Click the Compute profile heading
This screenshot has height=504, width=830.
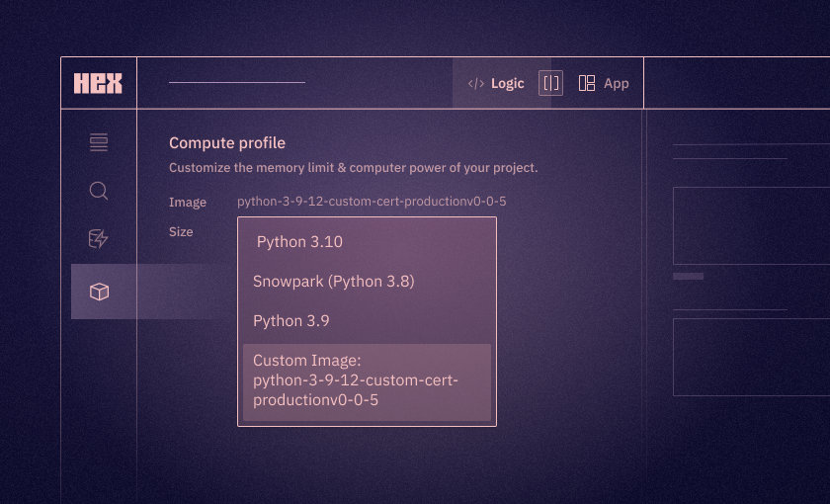(x=227, y=143)
